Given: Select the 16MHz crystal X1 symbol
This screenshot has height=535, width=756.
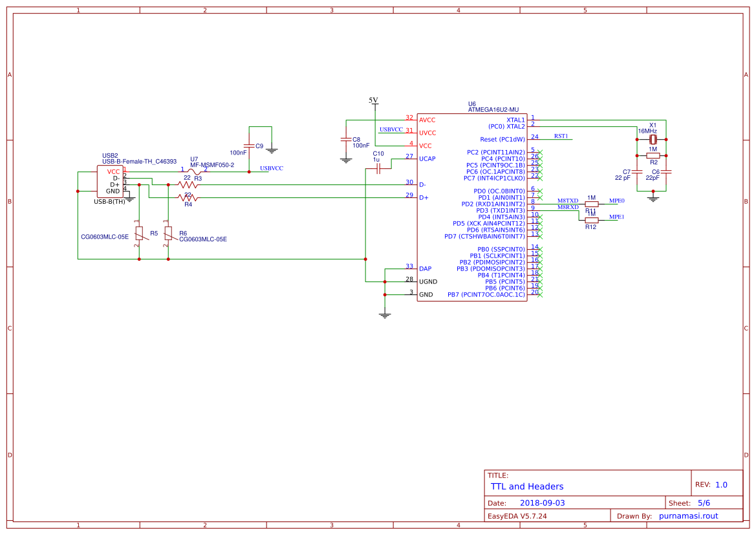Looking at the screenshot, I should click(652, 138).
